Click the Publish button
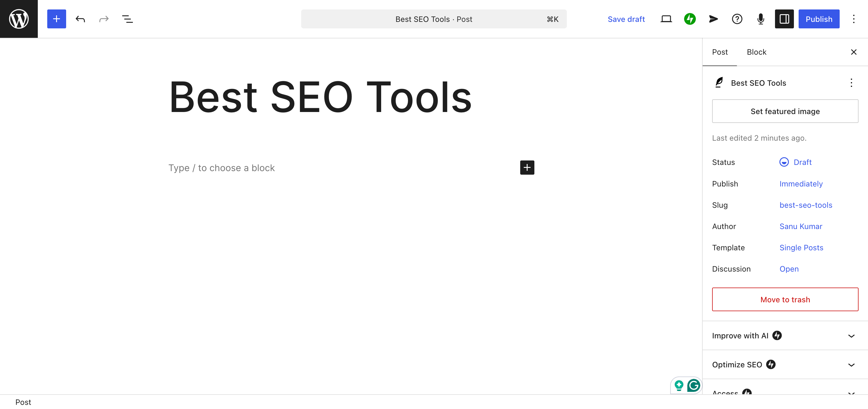868x409 pixels. pos(819,19)
